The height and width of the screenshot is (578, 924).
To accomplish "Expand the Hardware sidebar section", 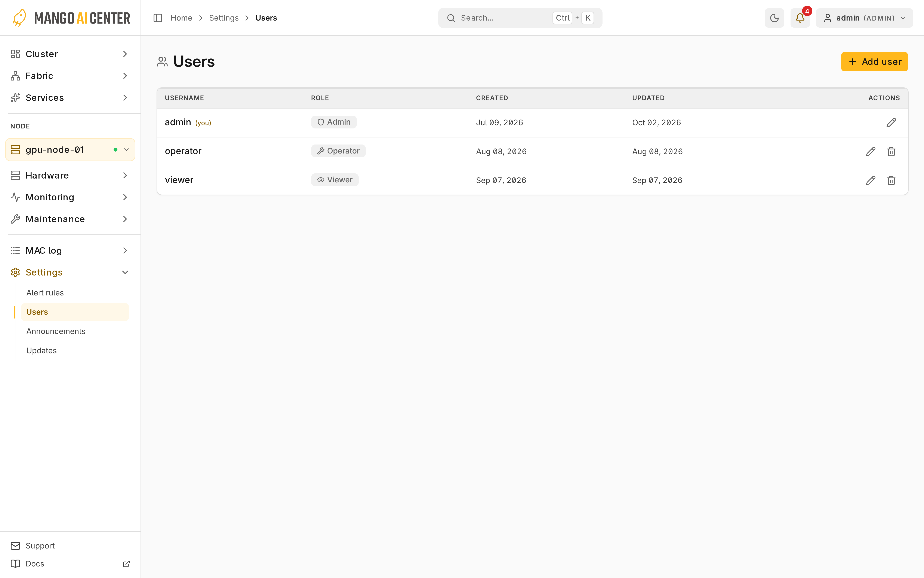I will click(x=70, y=176).
